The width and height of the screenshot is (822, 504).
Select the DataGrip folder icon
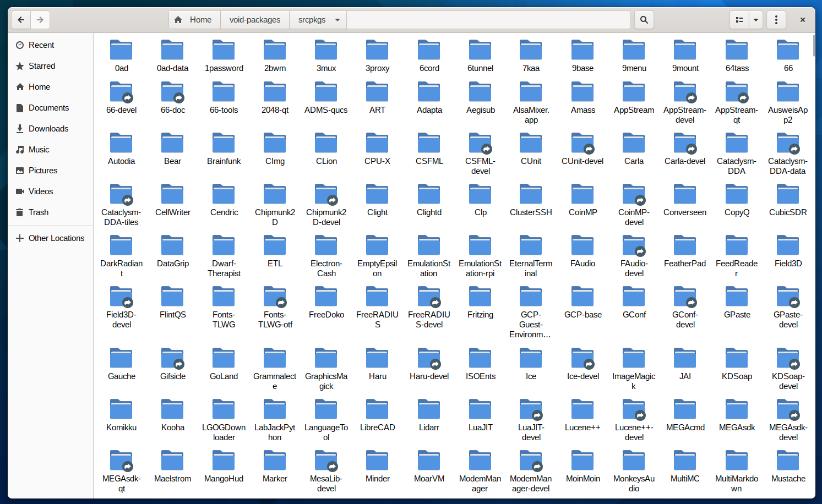pyautogui.click(x=172, y=245)
